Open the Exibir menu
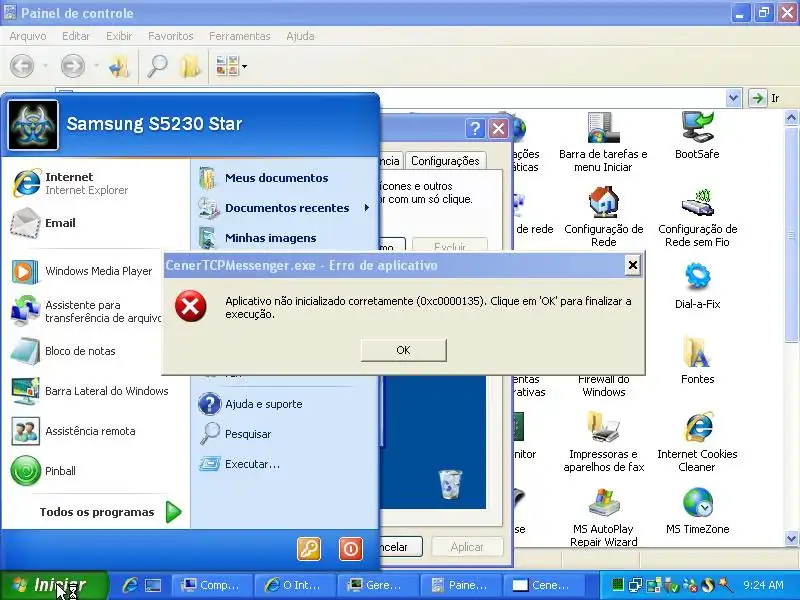Viewport: 800px width, 600px height. (119, 36)
